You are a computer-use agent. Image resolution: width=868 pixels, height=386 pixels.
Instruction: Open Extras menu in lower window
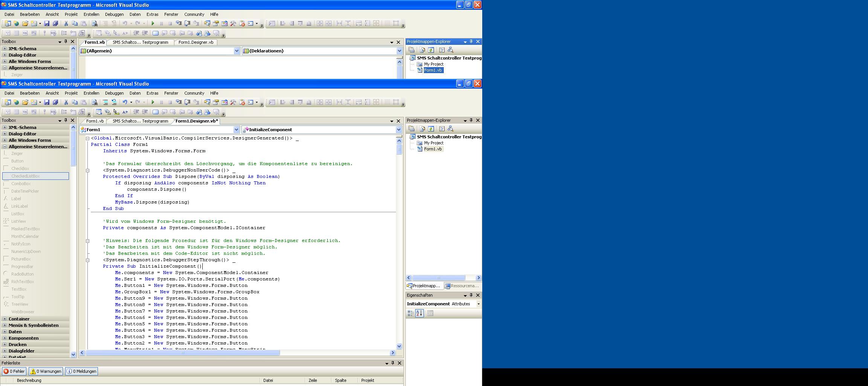tap(152, 93)
